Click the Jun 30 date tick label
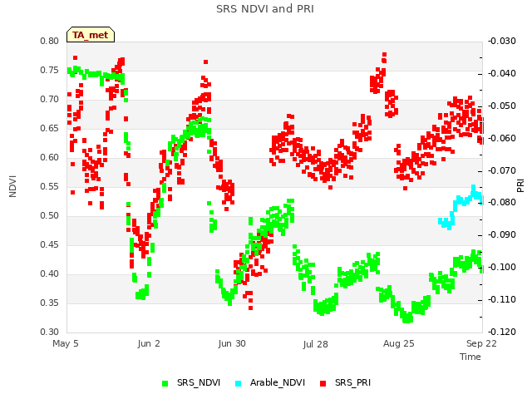Viewport: 532px width, 399px height. 232,343
